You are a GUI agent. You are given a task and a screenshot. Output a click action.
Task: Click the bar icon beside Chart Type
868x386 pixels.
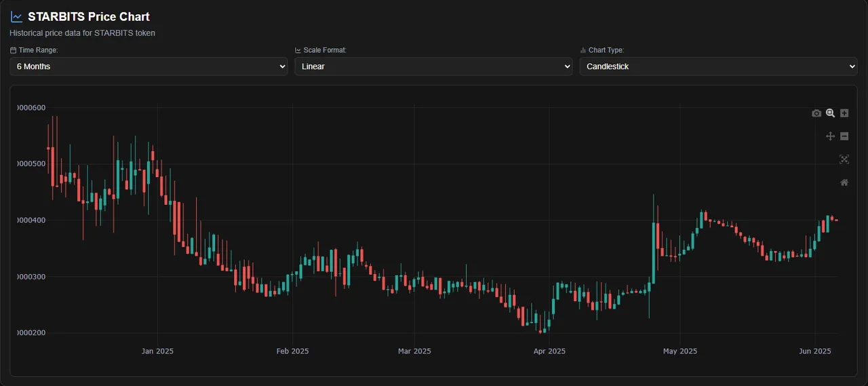point(583,50)
